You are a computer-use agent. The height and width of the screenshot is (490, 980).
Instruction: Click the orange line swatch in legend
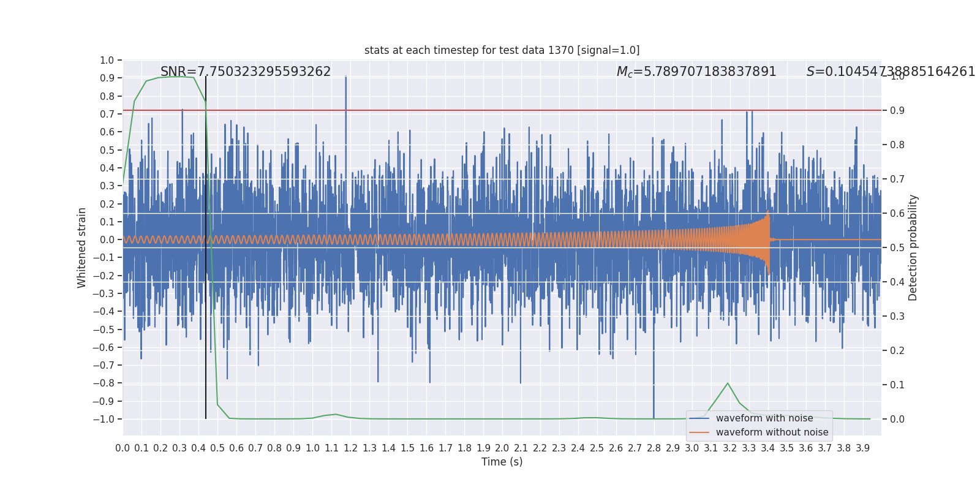click(699, 432)
